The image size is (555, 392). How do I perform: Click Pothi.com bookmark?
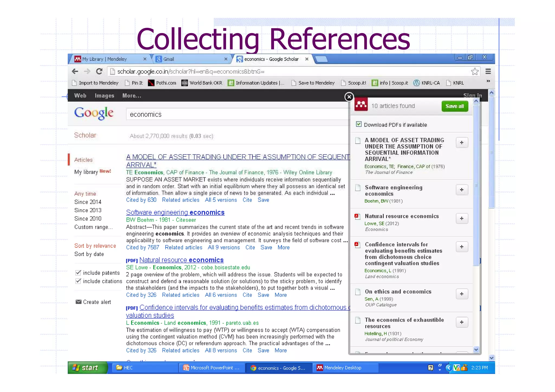[x=162, y=83]
